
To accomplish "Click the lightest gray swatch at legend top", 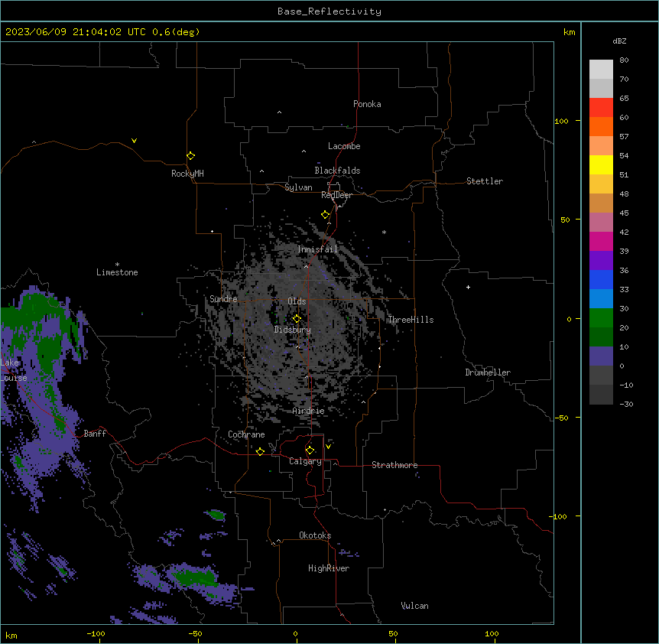I will coord(601,69).
